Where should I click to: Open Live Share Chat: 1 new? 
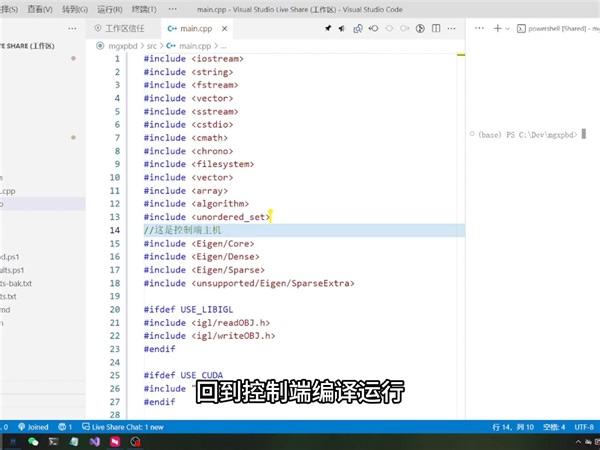tap(123, 427)
